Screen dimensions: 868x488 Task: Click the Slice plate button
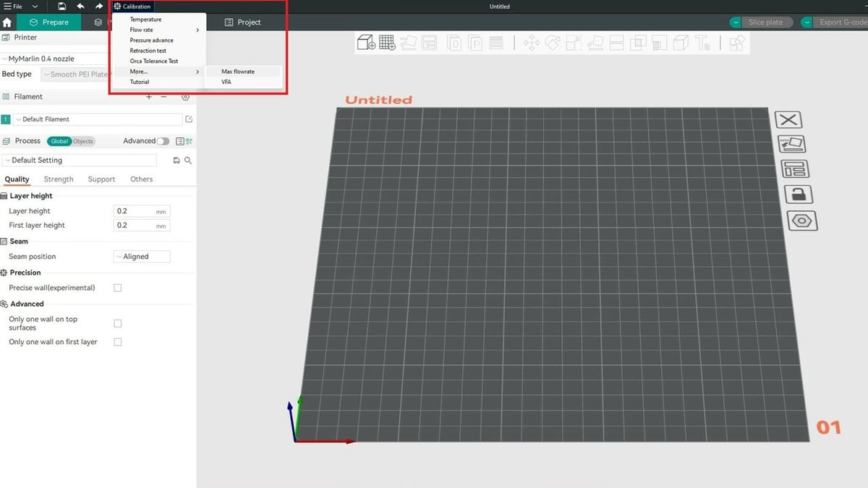(x=765, y=22)
